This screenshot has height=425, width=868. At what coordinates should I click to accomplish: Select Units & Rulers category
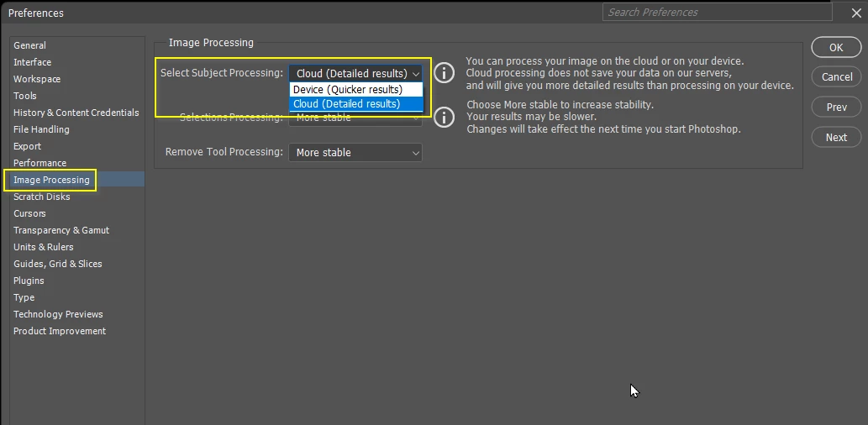[x=43, y=247]
